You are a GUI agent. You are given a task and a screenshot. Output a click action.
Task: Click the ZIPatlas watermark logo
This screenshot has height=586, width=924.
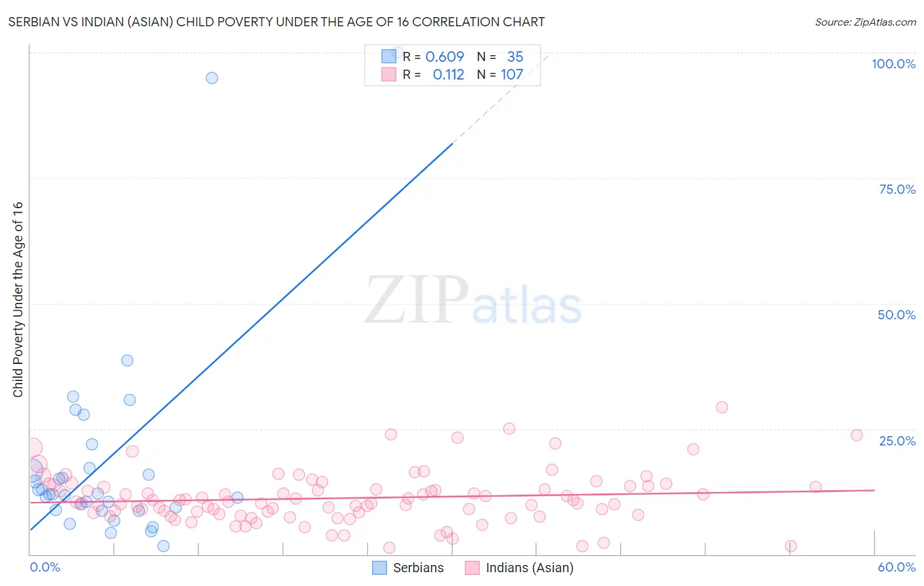click(x=473, y=301)
